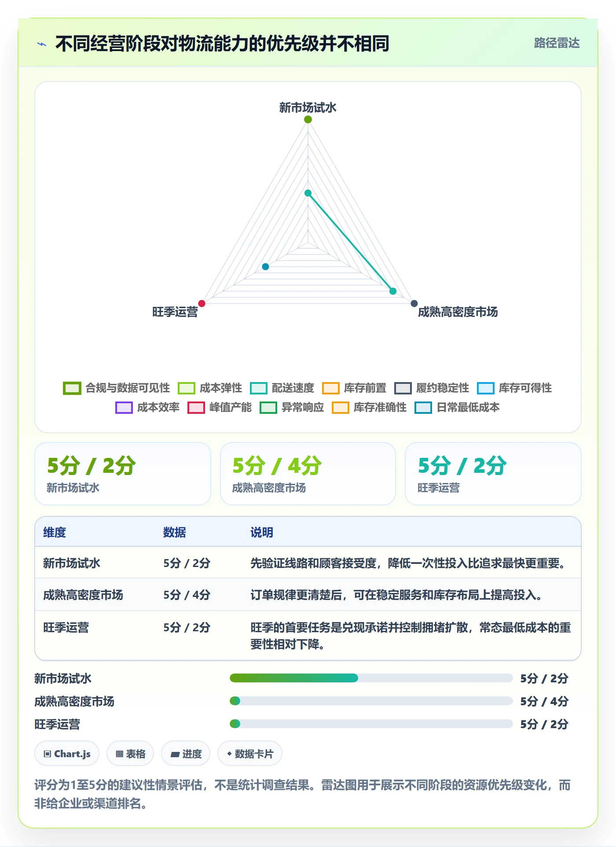
Task: Click the dark gray point at 成熟高密度市场 vertex
Action: click(x=414, y=303)
